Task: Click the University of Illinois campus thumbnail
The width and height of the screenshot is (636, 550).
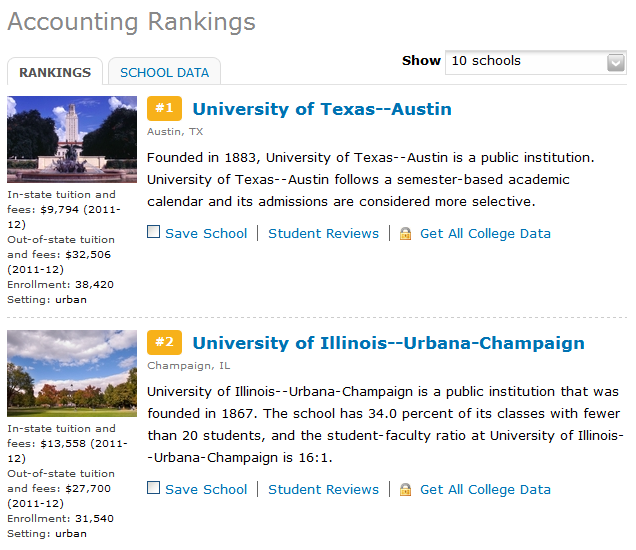Action: 72,373
